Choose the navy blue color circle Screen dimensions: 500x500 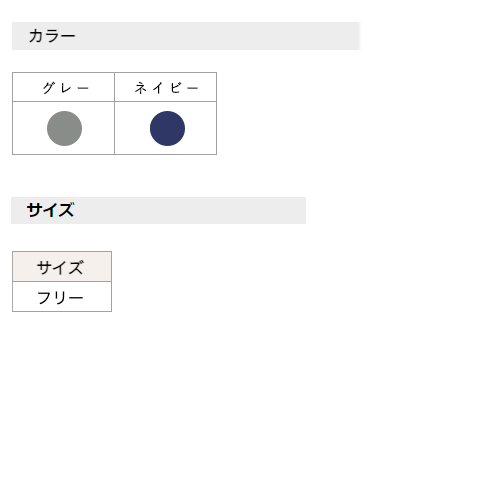pyautogui.click(x=167, y=128)
